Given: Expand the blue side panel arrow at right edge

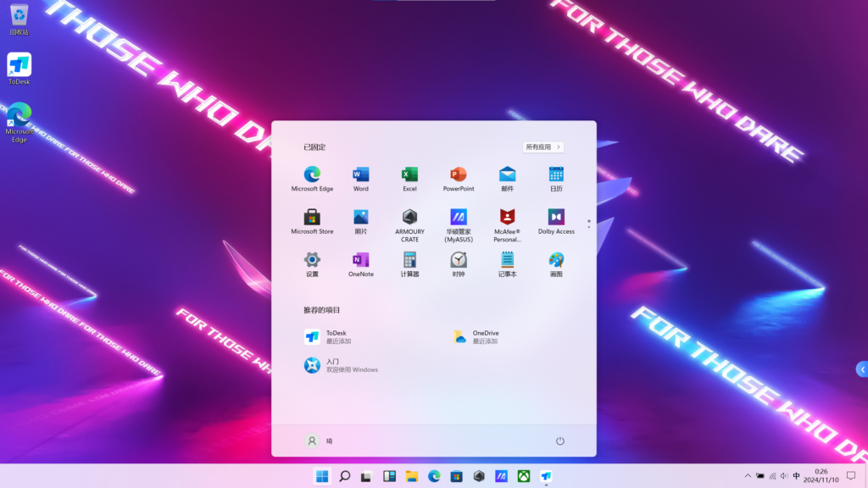Looking at the screenshot, I should point(862,369).
